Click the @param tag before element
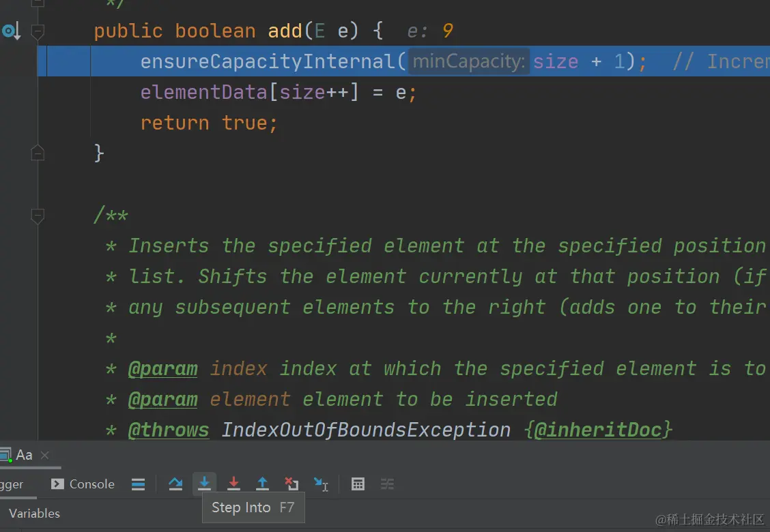The width and height of the screenshot is (770, 532). (162, 400)
